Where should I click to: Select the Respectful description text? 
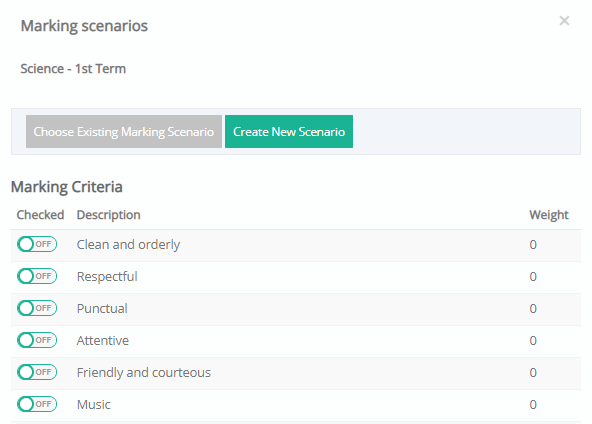[x=107, y=277]
